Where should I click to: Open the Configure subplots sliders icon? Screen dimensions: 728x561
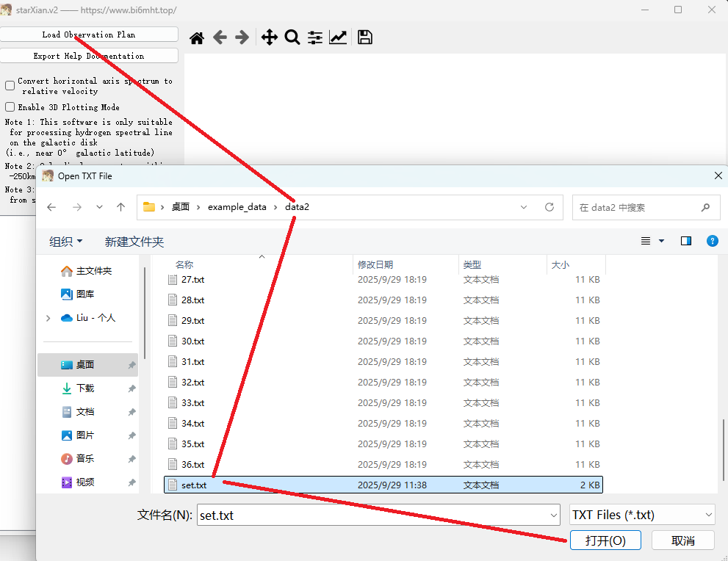tap(315, 38)
